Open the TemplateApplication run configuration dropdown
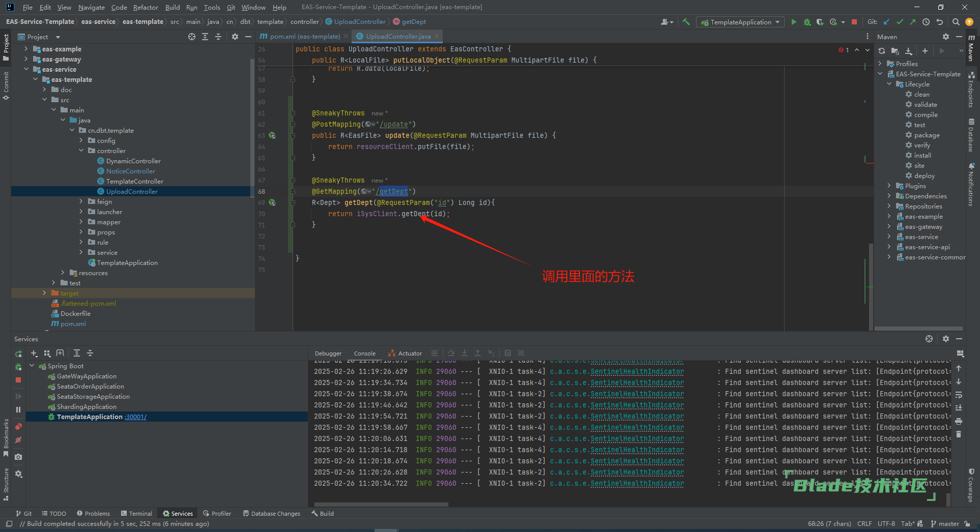This screenshot has height=532, width=980. click(x=740, y=22)
